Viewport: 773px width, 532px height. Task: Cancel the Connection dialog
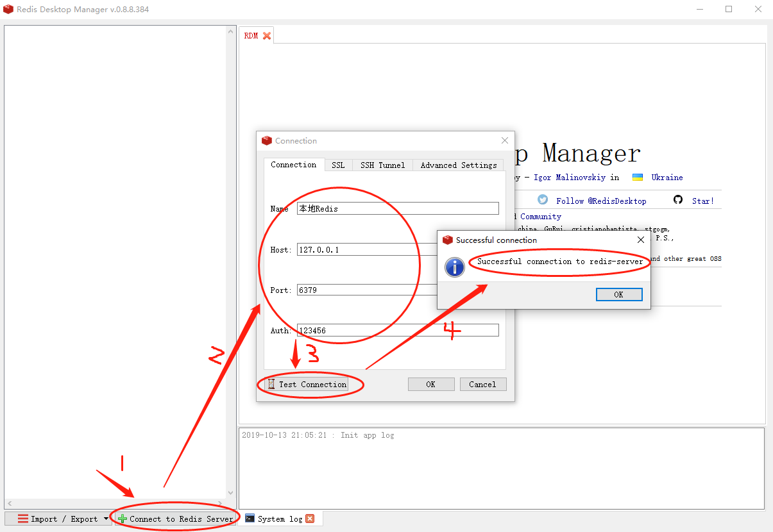tap(482, 384)
